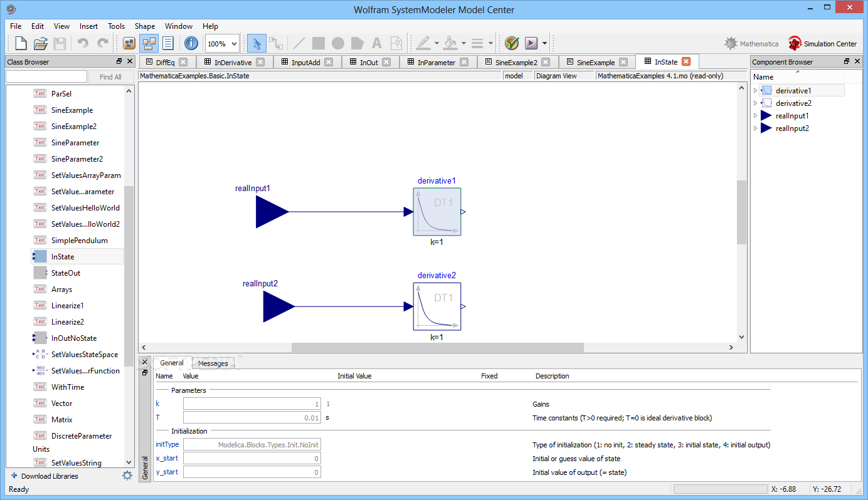The width and height of the screenshot is (868, 500).
Task: Select the Connection line tool
Action: click(276, 43)
